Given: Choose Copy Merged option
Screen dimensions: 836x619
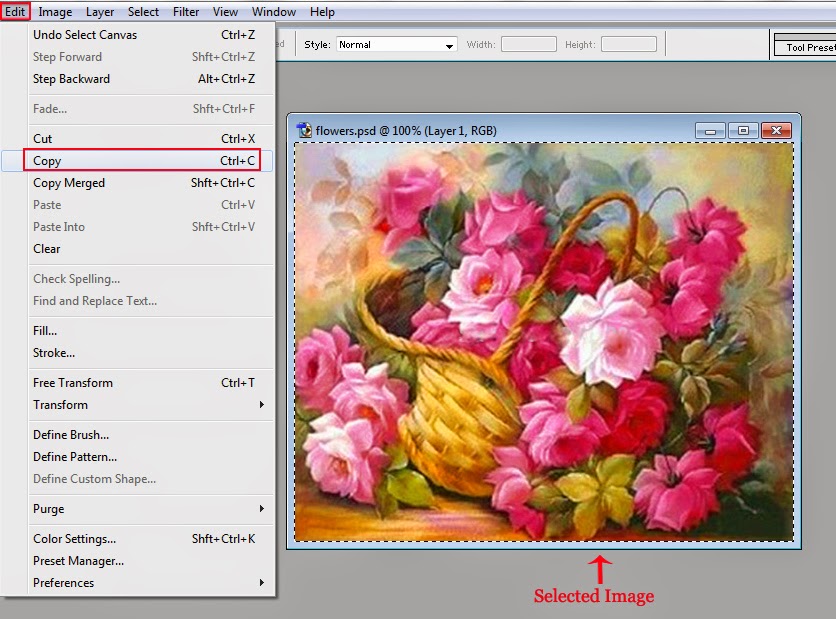Looking at the screenshot, I should tap(143, 183).
